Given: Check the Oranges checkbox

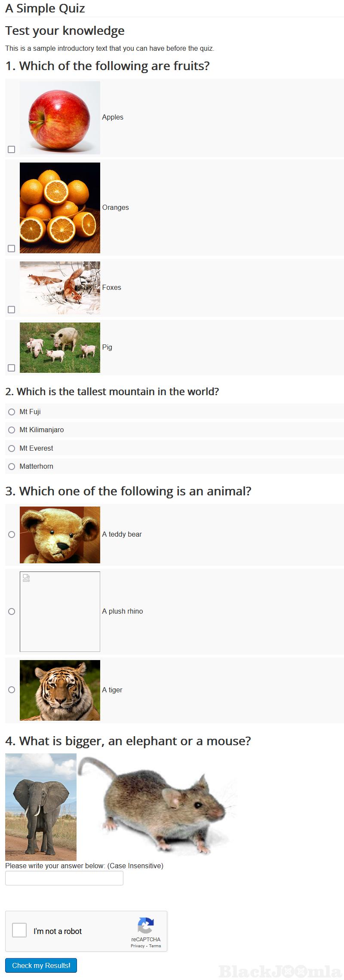Looking at the screenshot, I should click(12, 249).
